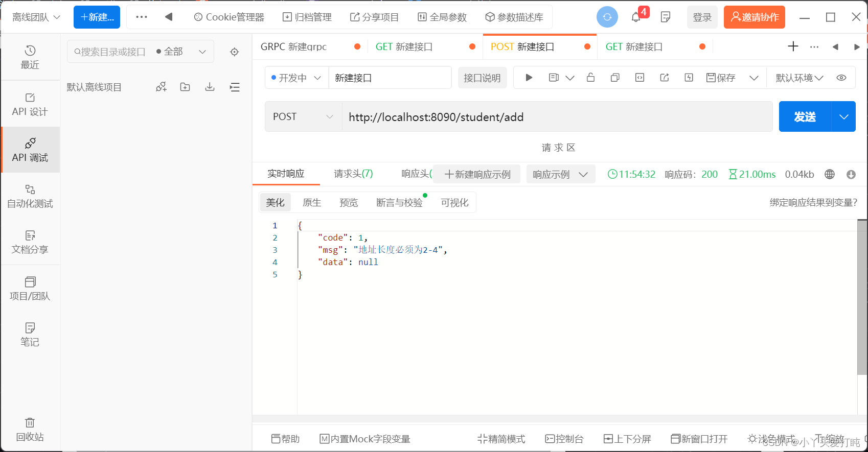Switch to the 预览 preview tab
This screenshot has height=452, width=868.
349,203
